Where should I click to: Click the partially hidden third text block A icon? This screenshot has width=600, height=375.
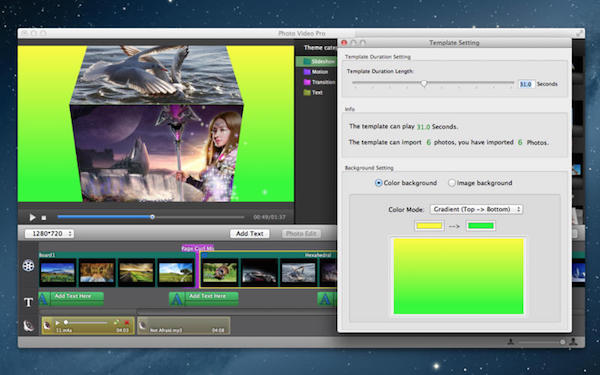click(x=325, y=299)
